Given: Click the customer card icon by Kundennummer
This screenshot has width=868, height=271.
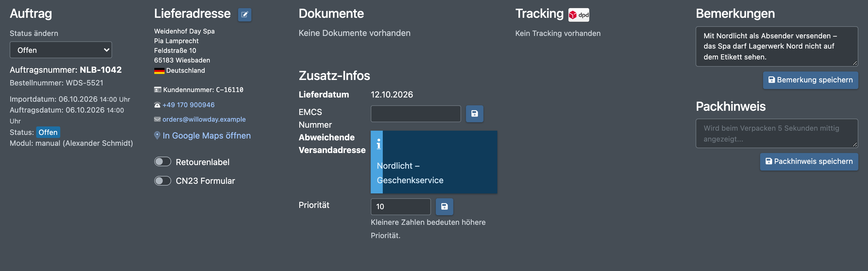Looking at the screenshot, I should coord(157,90).
